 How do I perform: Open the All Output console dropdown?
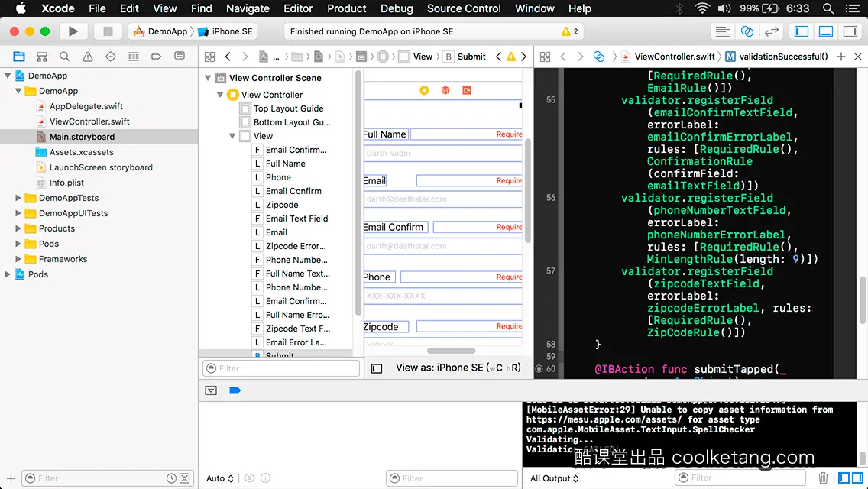coord(554,478)
